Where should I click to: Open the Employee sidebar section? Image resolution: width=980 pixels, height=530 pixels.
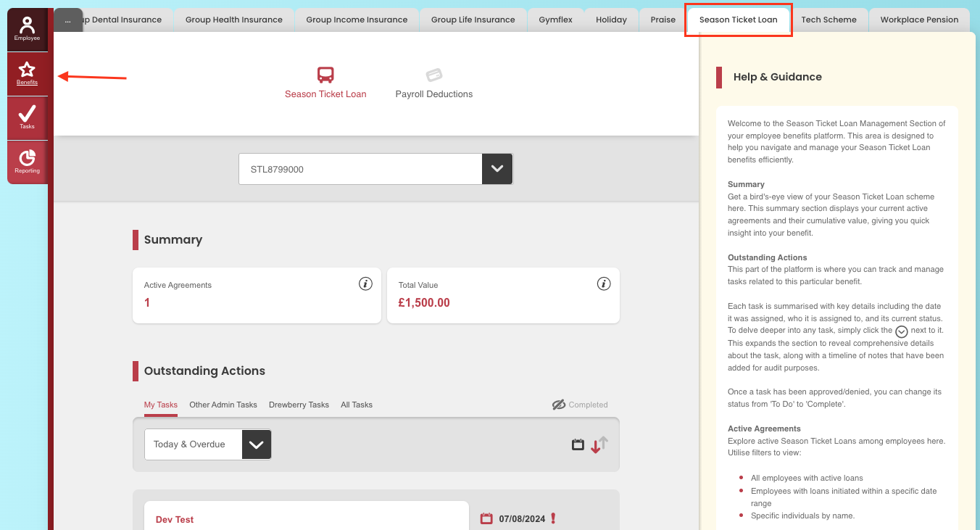(27, 30)
